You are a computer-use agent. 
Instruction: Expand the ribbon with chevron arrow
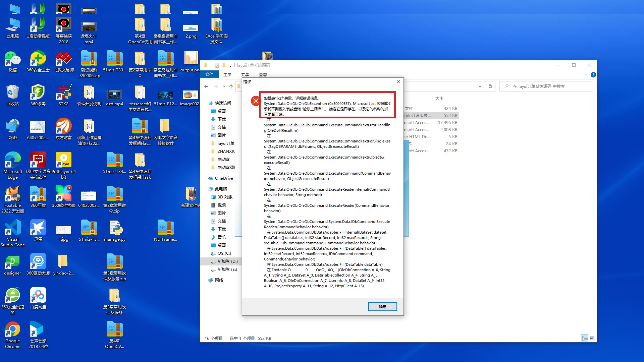(x=586, y=75)
